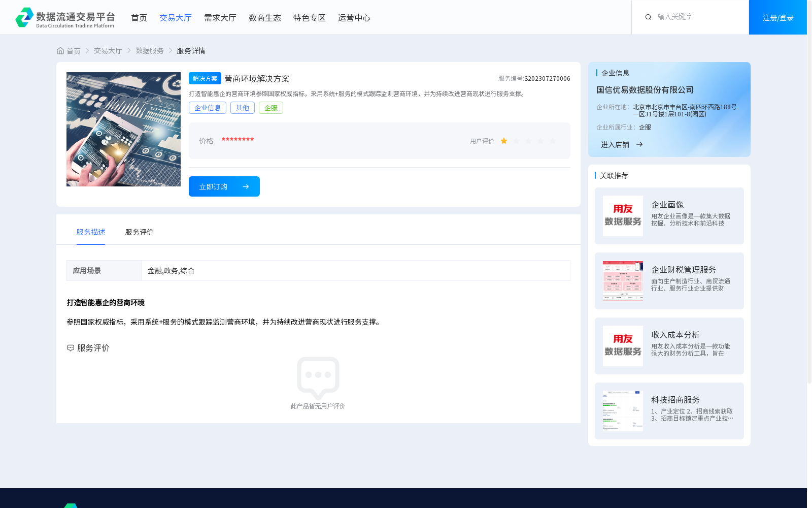The width and height of the screenshot is (812, 508).
Task: Open the 交易大厅 navigation menu item
Action: (x=176, y=18)
